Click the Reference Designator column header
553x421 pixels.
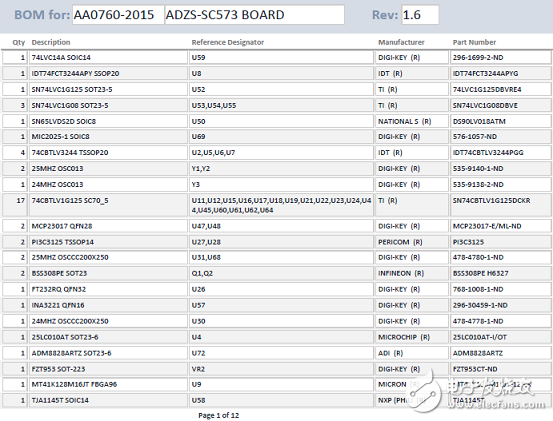coord(227,42)
